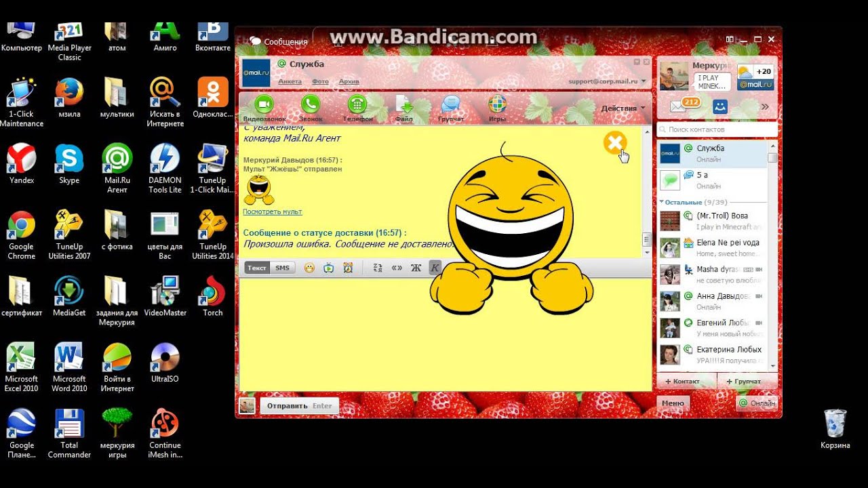Screen dimensions: 868x488
Task: Open the Онлайн status selector
Action: coord(757,403)
